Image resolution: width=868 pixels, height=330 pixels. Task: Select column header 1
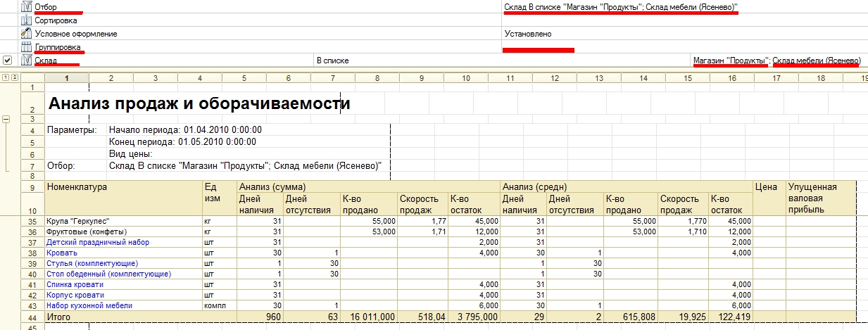point(66,78)
